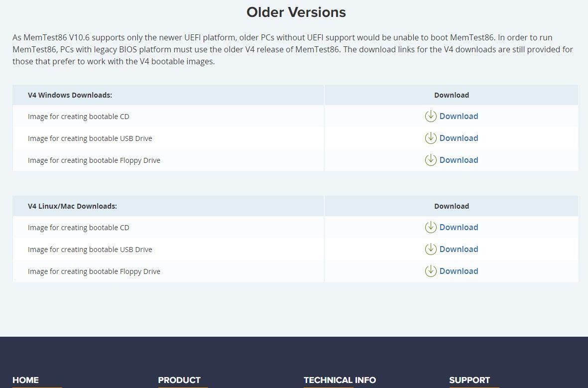Open the PRODUCT footer section
The width and height of the screenshot is (588, 388).
click(179, 380)
